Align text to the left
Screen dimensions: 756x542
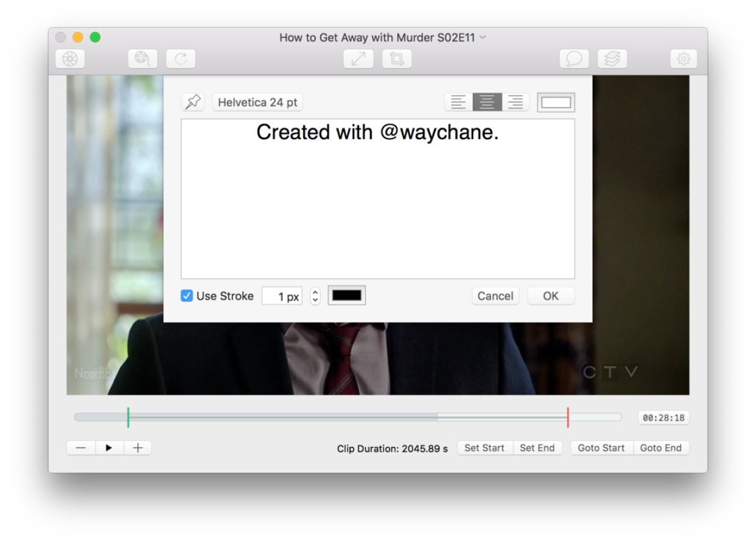(x=458, y=102)
